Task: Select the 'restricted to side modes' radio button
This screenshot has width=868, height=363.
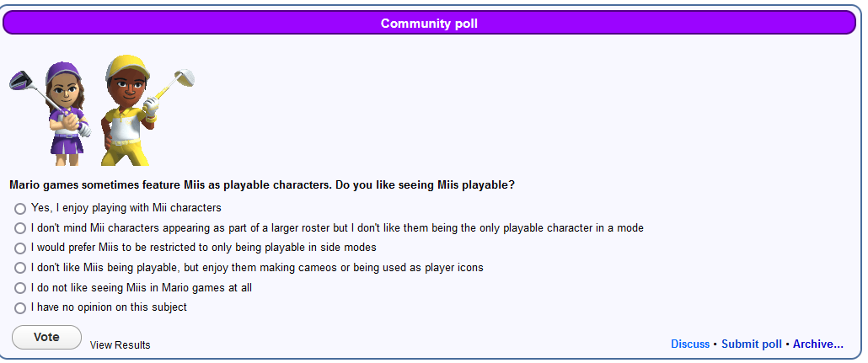Action: [x=20, y=248]
